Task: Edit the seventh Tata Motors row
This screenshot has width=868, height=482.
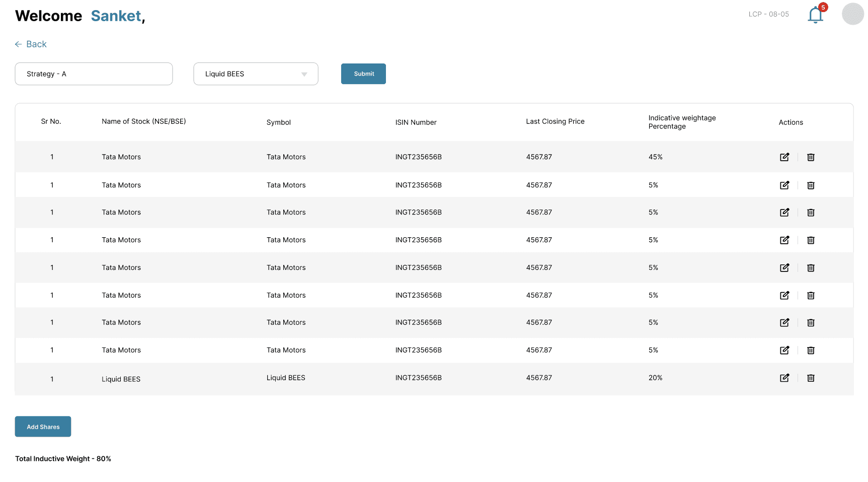Action: 784,323
